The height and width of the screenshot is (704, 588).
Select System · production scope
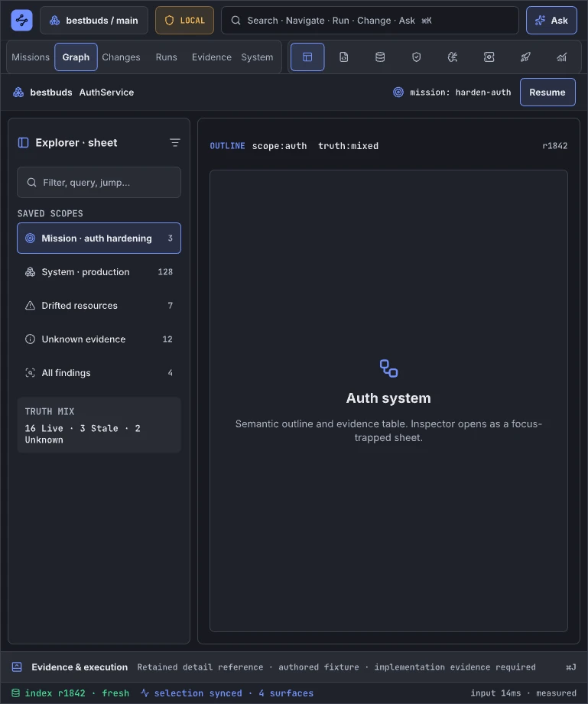[99, 271]
